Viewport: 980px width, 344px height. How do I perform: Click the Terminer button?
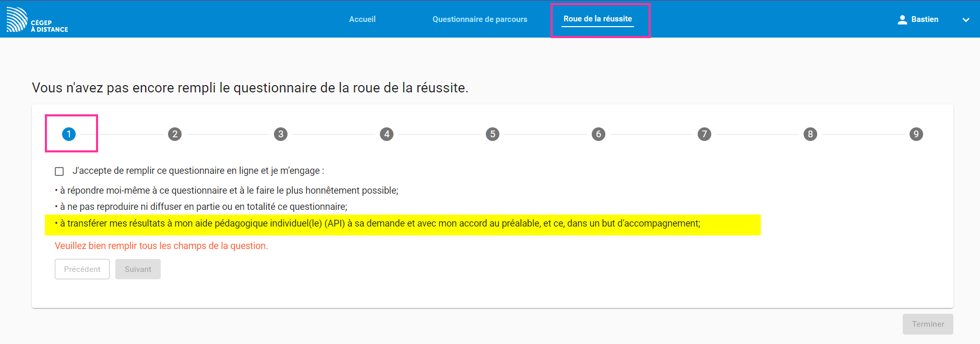928,324
